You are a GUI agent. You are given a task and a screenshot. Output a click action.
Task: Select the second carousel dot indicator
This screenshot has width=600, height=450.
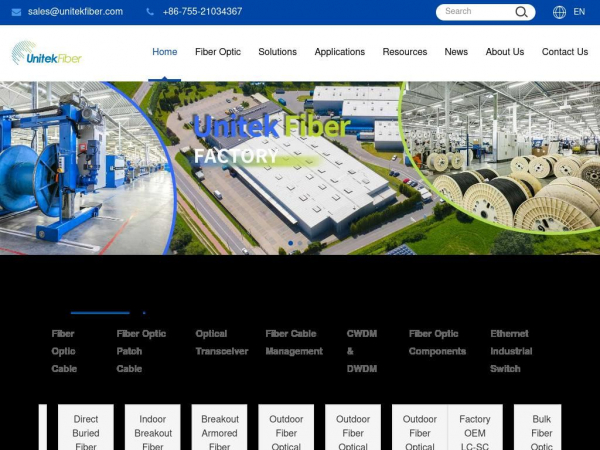(300, 243)
